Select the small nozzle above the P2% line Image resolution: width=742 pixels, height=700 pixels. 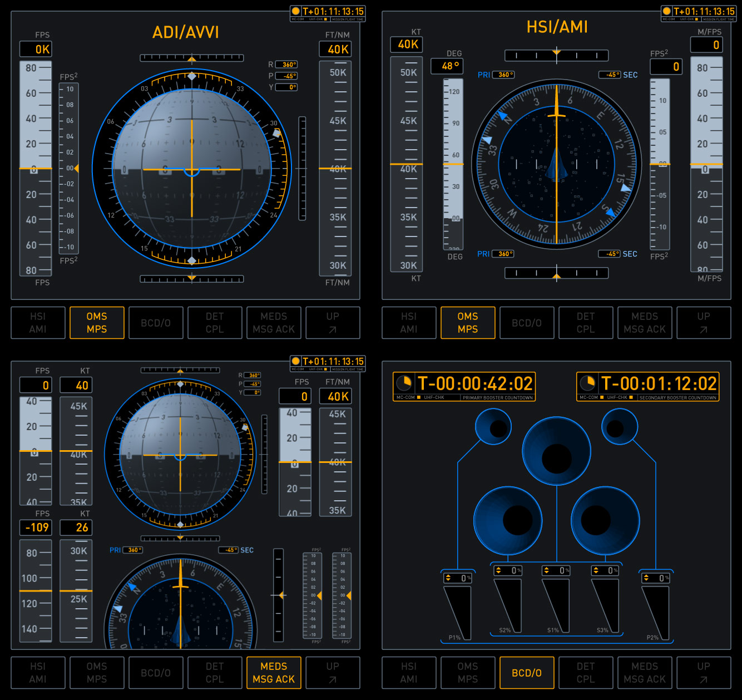(x=619, y=427)
